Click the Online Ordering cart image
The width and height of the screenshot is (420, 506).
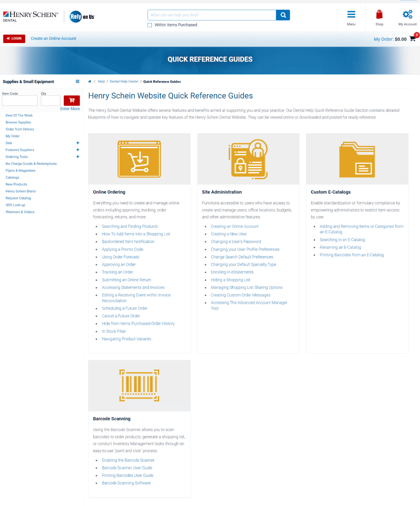[139, 159]
